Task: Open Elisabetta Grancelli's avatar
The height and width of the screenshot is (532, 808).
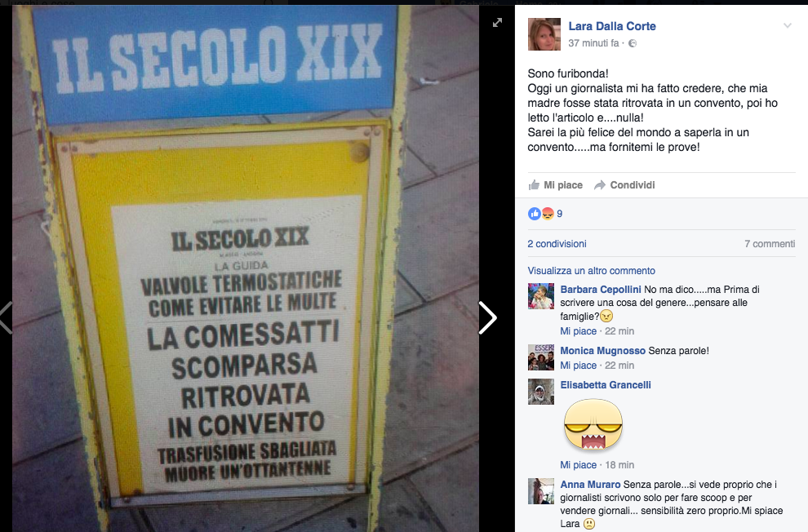Action: click(541, 392)
